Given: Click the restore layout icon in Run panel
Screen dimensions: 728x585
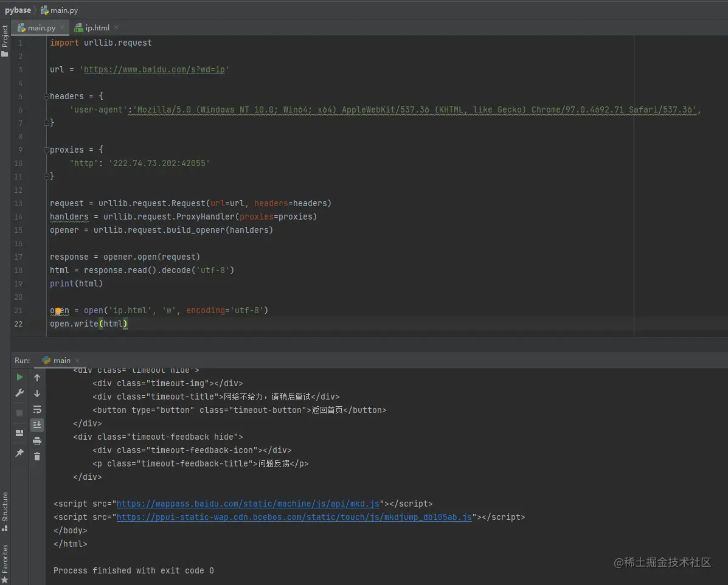Looking at the screenshot, I should coord(19,433).
